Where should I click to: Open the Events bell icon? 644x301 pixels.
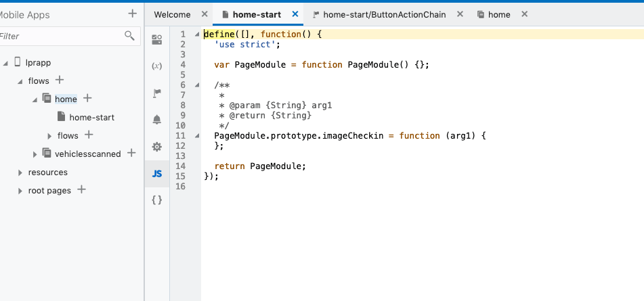[156, 120]
